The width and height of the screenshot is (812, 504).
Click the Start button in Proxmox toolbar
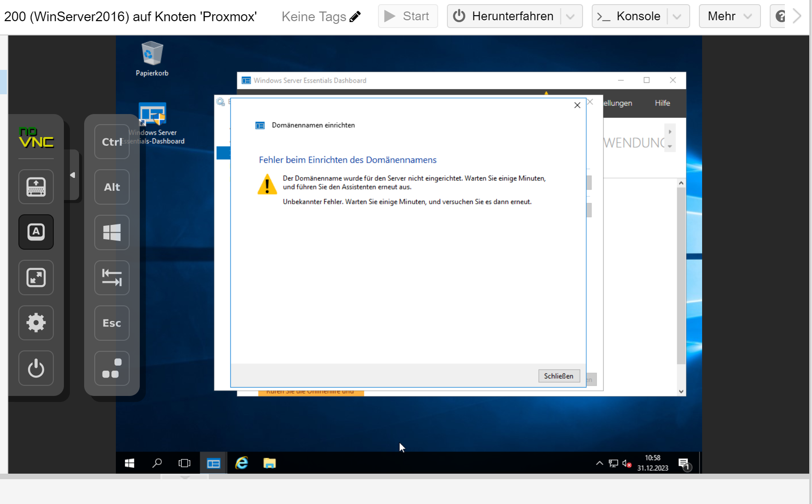coord(408,16)
